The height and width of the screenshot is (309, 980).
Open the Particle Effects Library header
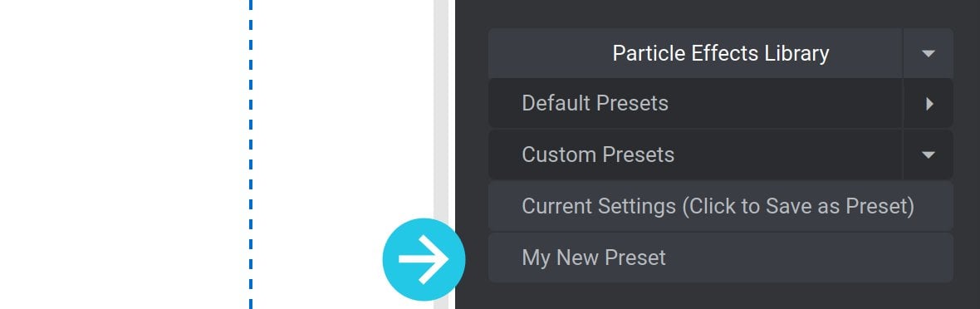[x=695, y=53]
